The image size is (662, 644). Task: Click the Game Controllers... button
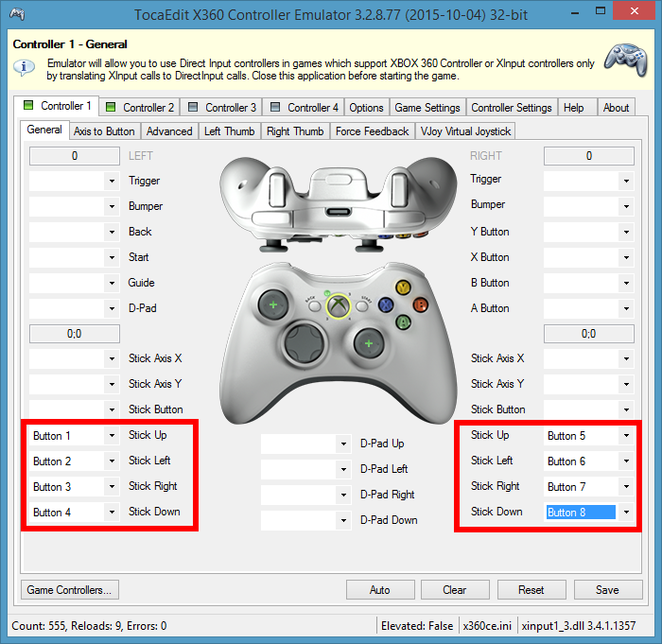pos(70,590)
